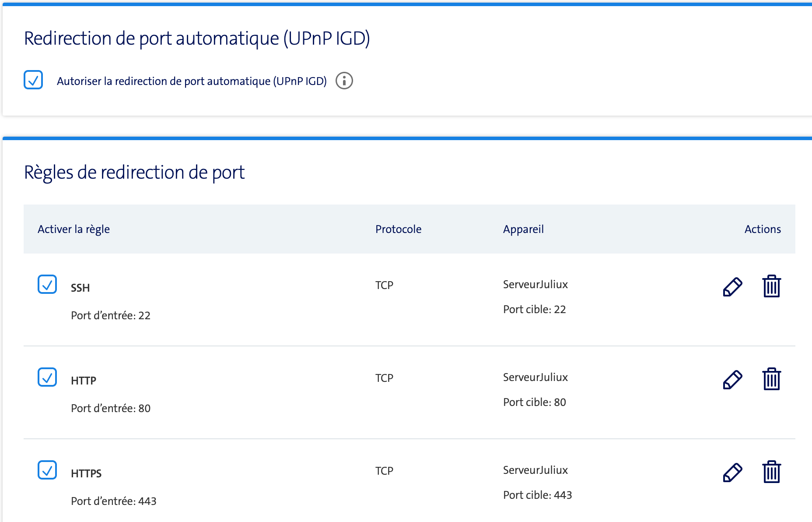This screenshot has height=522, width=812.
Task: Select the HTTPS rule name label
Action: coord(86,473)
